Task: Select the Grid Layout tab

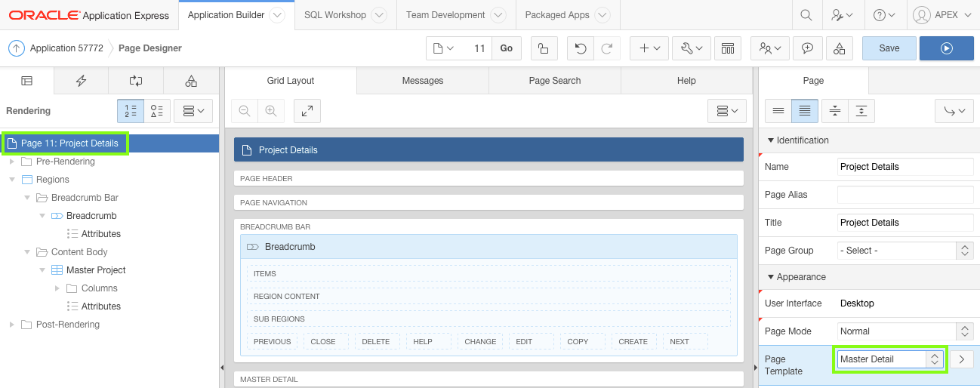Action: pos(291,81)
